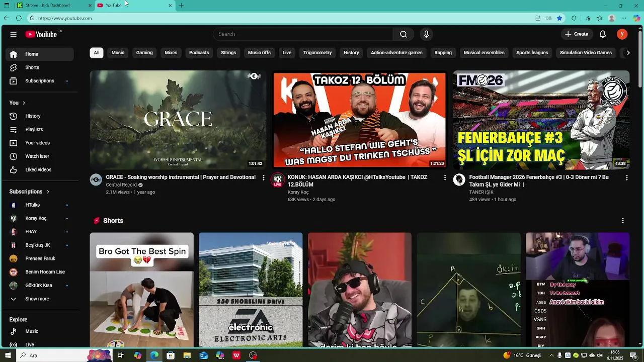Open a new browser tab
Viewport: 644px width, 362px height.
pos(181,6)
